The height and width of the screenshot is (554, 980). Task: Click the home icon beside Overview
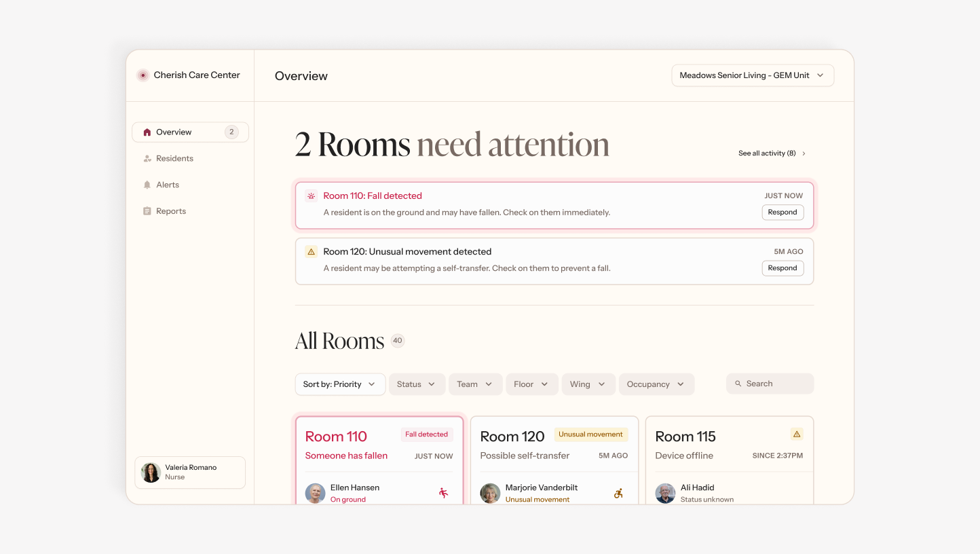(147, 132)
